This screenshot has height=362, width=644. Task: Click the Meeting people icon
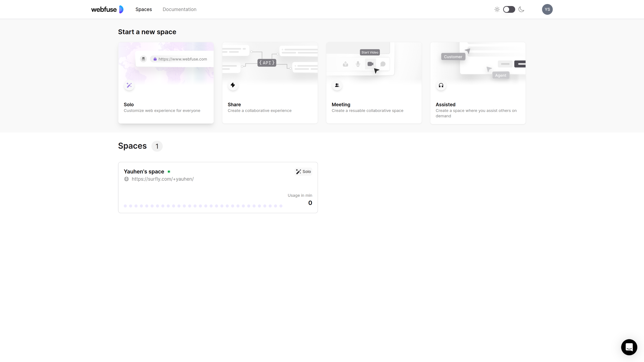point(337,85)
